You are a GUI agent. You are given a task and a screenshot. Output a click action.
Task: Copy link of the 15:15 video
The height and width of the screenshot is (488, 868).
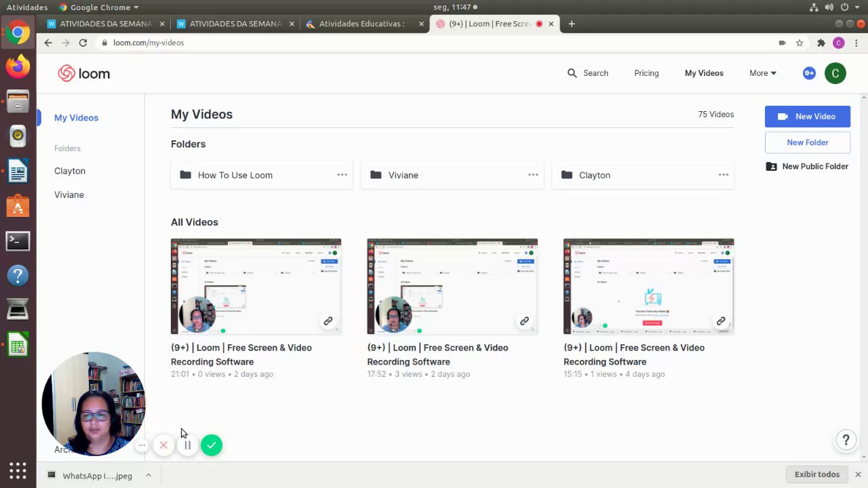721,321
